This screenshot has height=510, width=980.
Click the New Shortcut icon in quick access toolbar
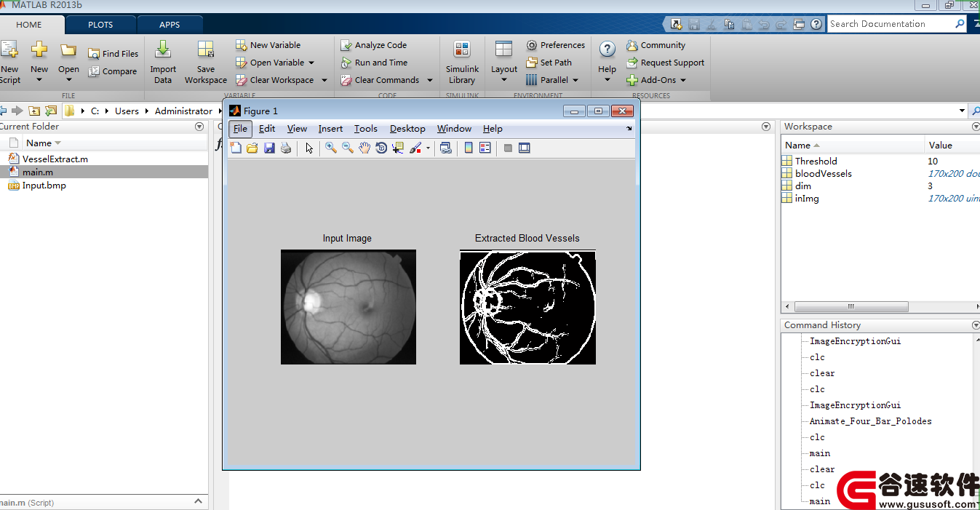click(676, 24)
